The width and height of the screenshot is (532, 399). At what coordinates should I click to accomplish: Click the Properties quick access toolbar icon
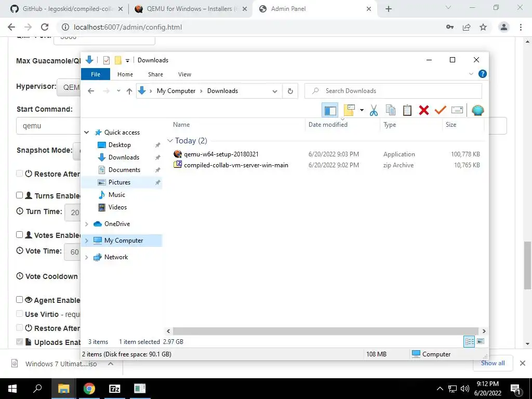pos(106,60)
